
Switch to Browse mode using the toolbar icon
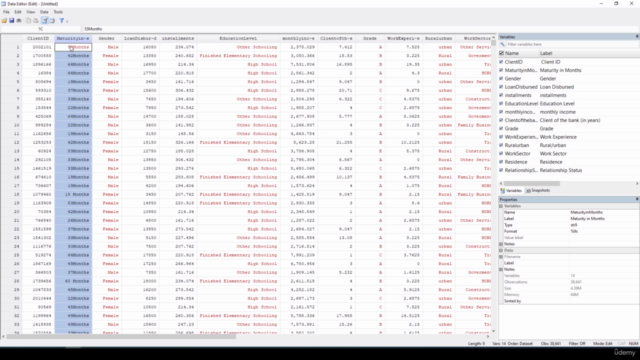point(52,20)
